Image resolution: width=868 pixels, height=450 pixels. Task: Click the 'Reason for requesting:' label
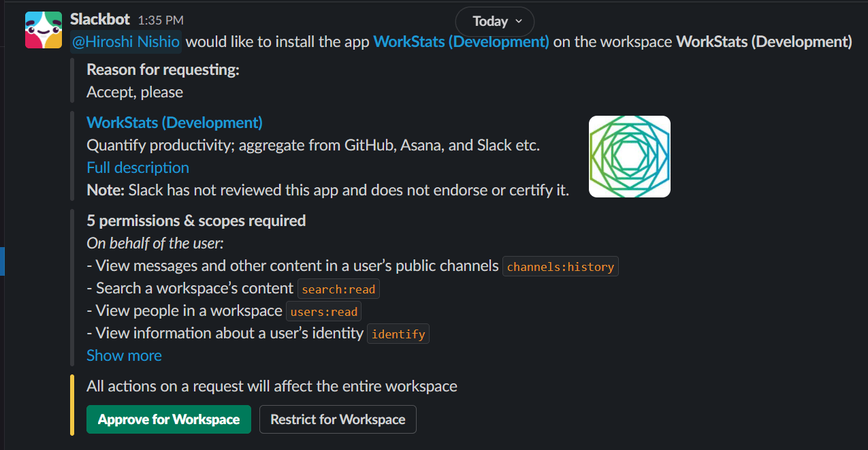163,69
